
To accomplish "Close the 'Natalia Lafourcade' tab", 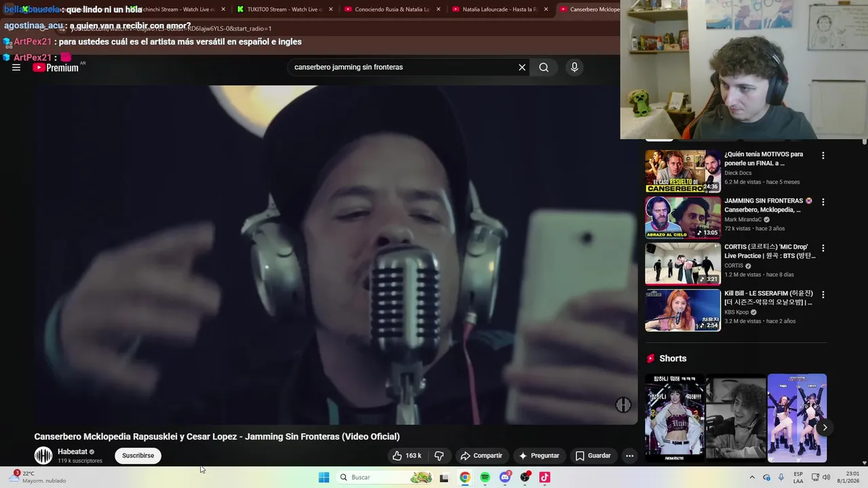I will (546, 9).
